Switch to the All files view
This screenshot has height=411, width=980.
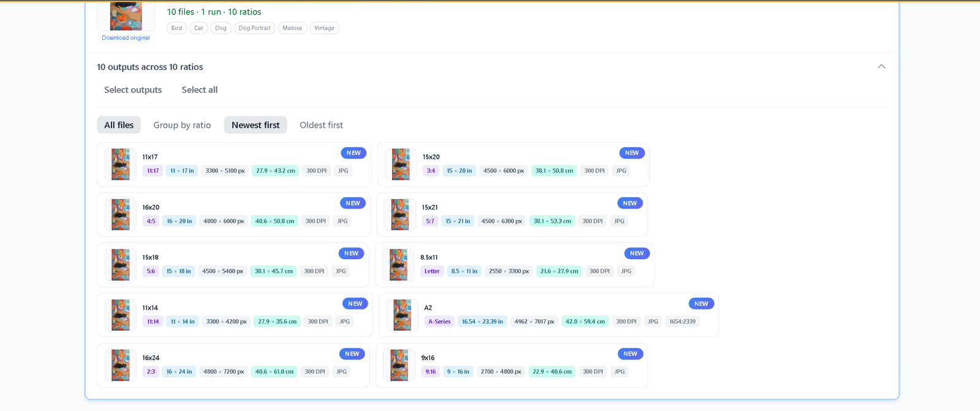pyautogui.click(x=119, y=125)
